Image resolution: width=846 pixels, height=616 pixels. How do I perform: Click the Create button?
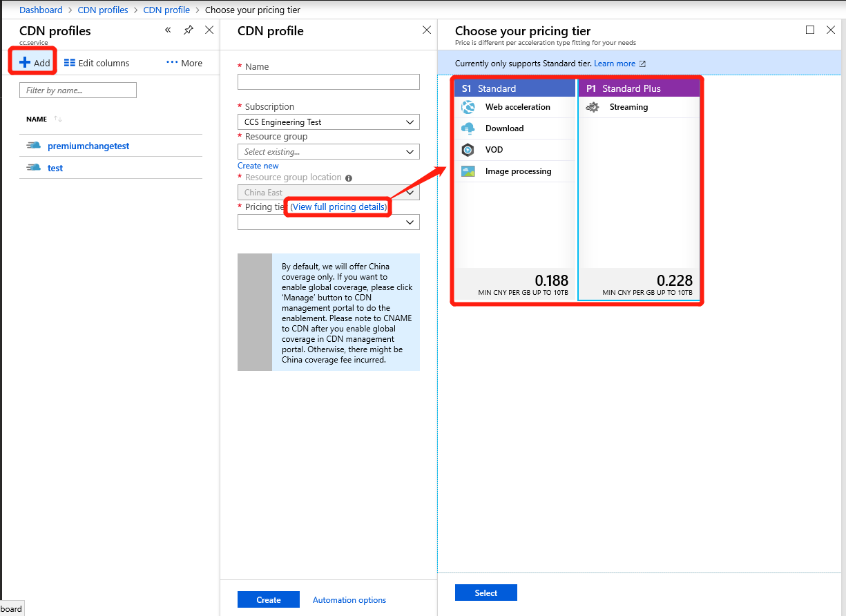click(x=269, y=600)
